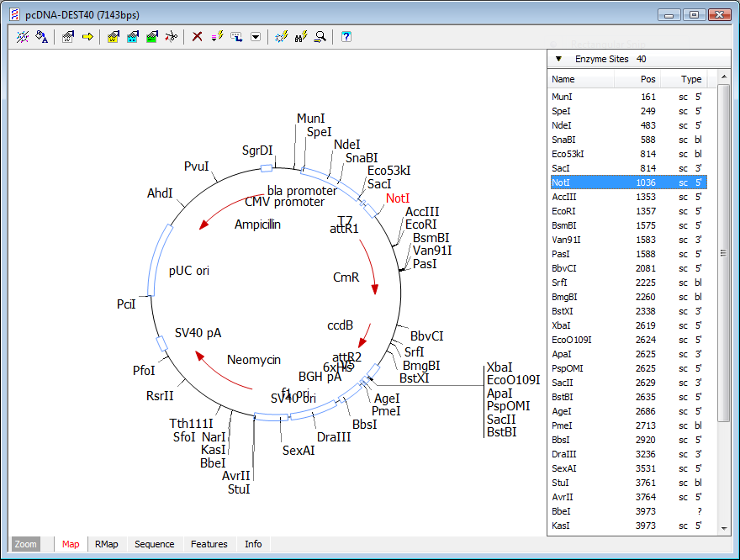Switch to the RMap tab
Screen dimensions: 740x560
107,544
